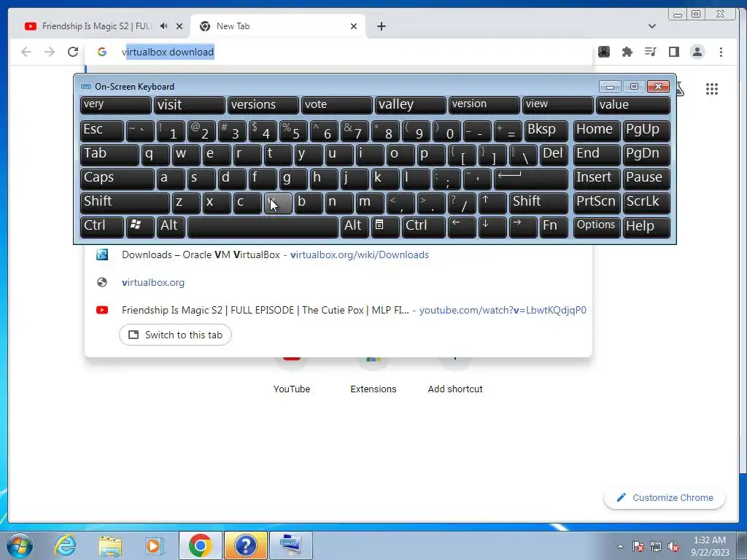Click the Del key

554,155
